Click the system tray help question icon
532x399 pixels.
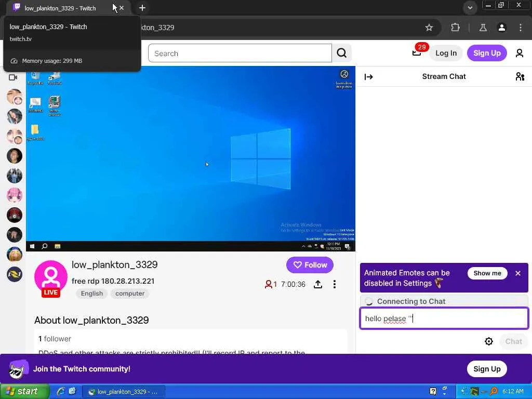(x=433, y=392)
